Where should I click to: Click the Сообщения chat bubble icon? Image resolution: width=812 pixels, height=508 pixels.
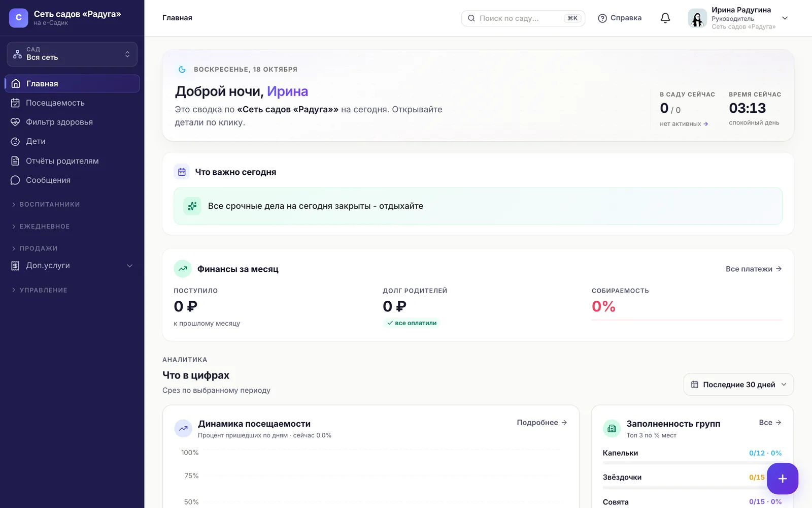click(15, 180)
